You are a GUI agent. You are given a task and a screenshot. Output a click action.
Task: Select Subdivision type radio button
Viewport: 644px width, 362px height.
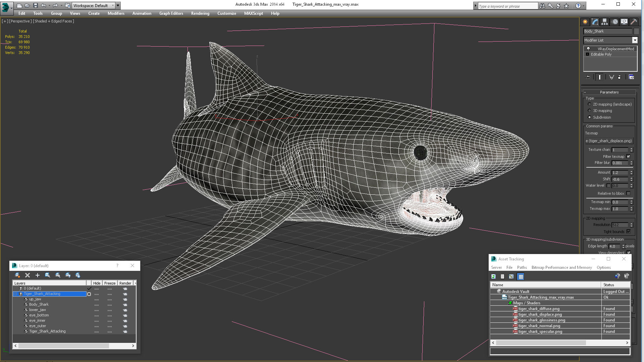[589, 117]
